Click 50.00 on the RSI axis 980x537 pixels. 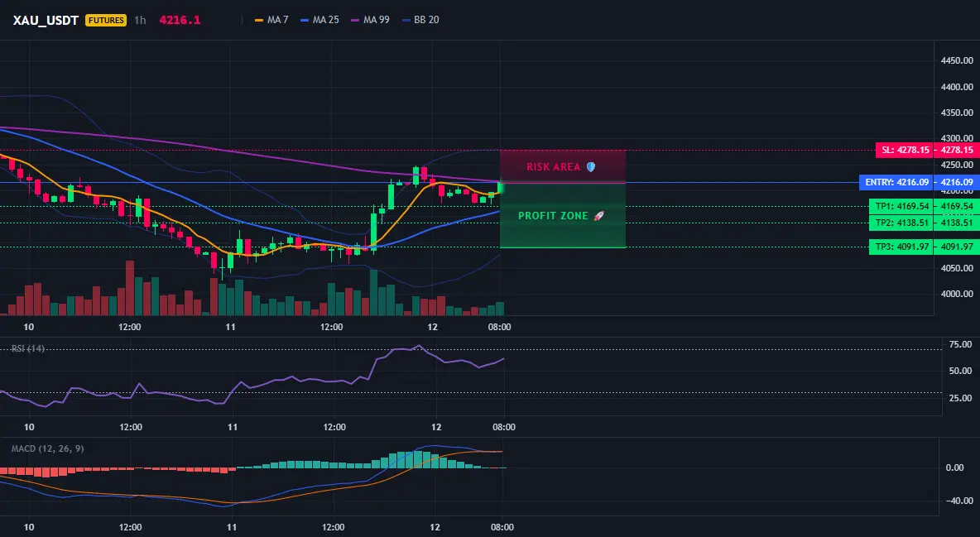(960, 371)
